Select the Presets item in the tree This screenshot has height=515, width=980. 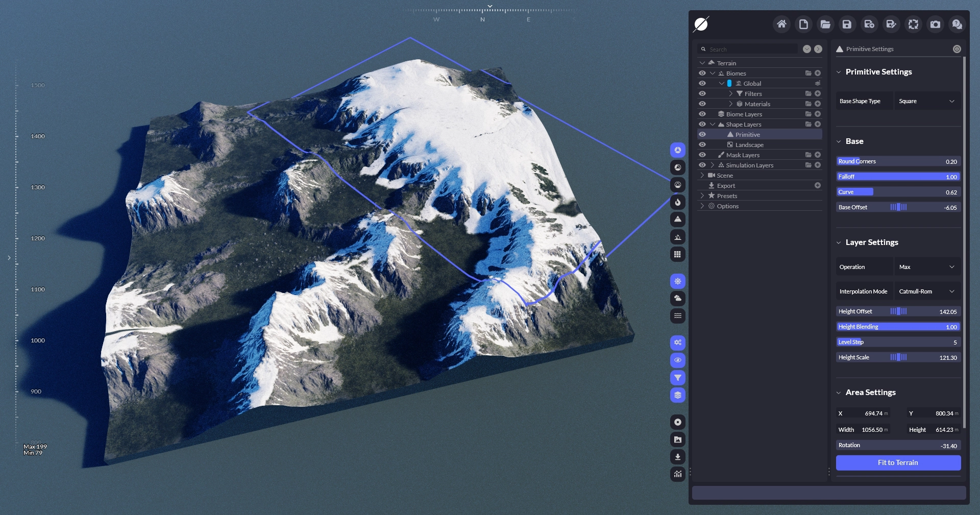click(x=727, y=196)
